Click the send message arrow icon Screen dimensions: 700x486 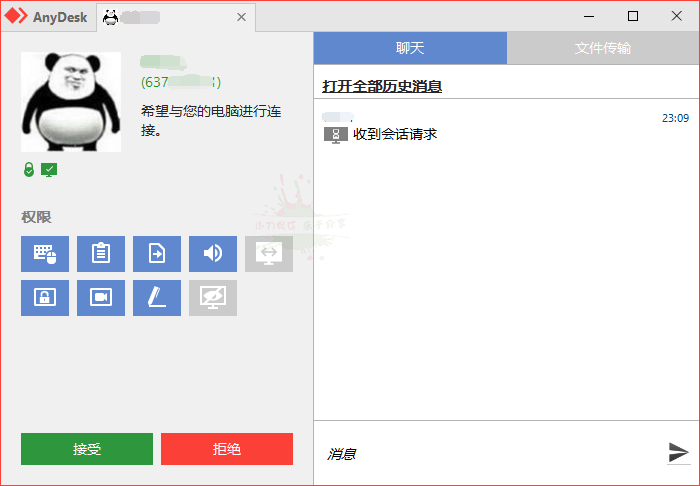[x=678, y=452]
